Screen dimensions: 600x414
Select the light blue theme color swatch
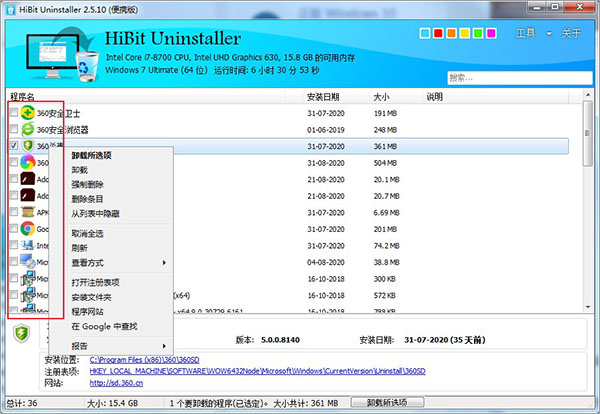click(425, 33)
